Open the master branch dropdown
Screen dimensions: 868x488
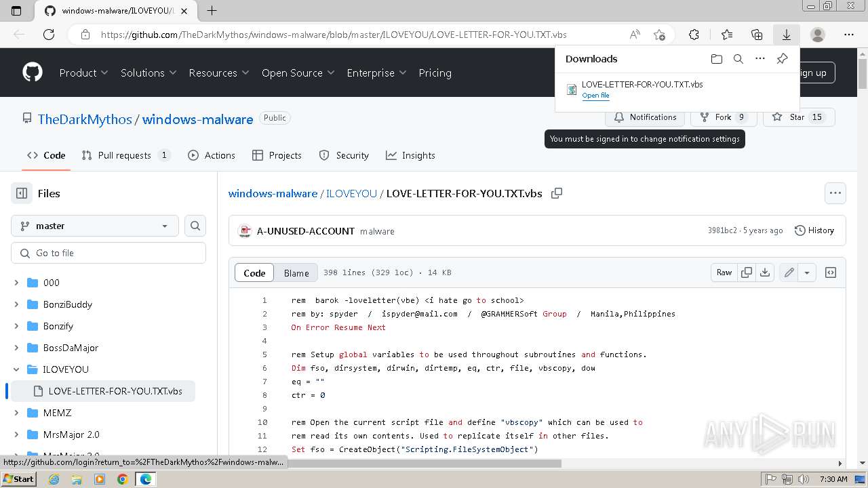pyautogui.click(x=95, y=226)
